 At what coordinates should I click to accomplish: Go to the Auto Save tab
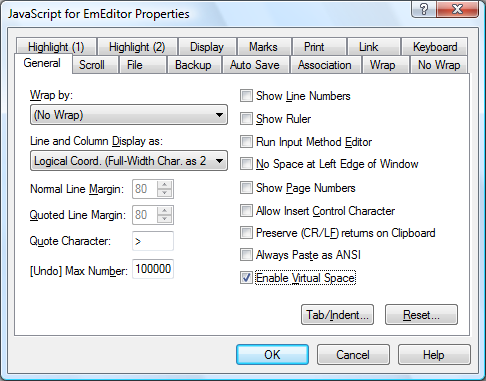[x=255, y=65]
